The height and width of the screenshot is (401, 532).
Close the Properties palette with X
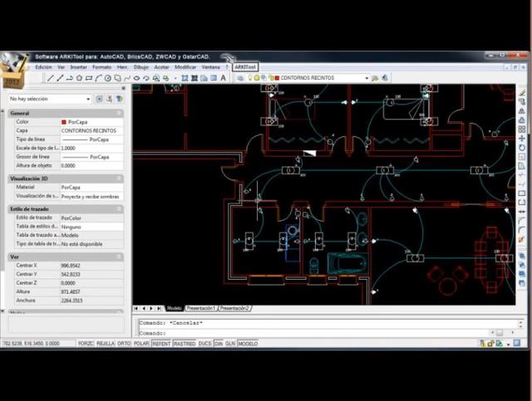coord(124,88)
